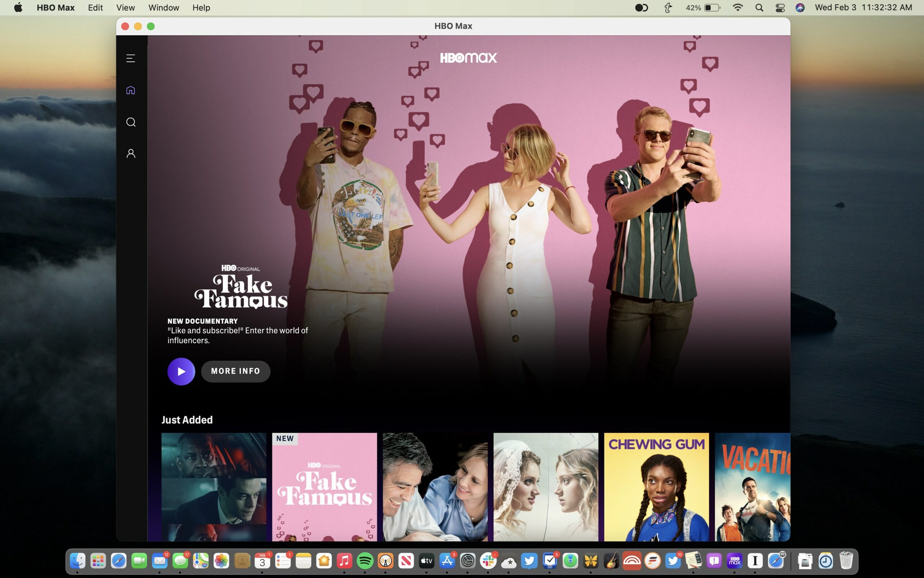Open search using the sidebar magnifier icon
This screenshot has height=578, width=924.
(x=131, y=122)
